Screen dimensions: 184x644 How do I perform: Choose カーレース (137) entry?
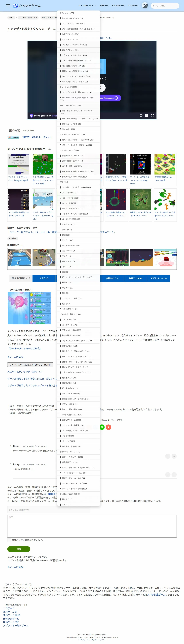point(79,203)
